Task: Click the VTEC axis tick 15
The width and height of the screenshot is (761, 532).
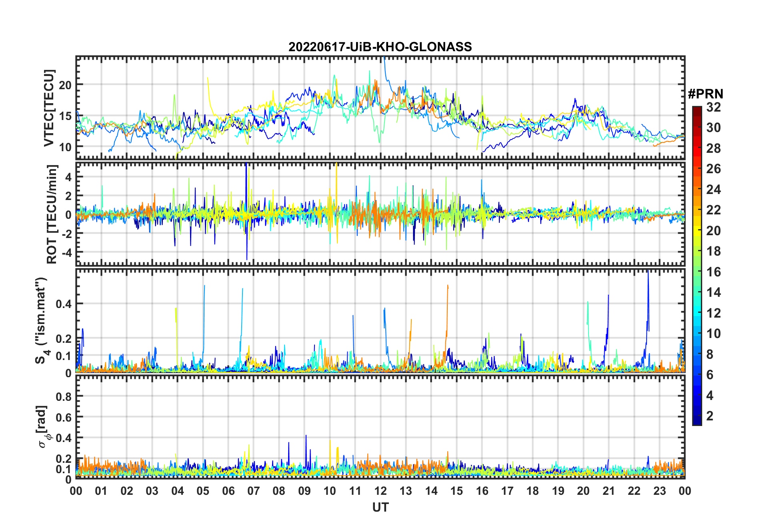Action: 65,116
